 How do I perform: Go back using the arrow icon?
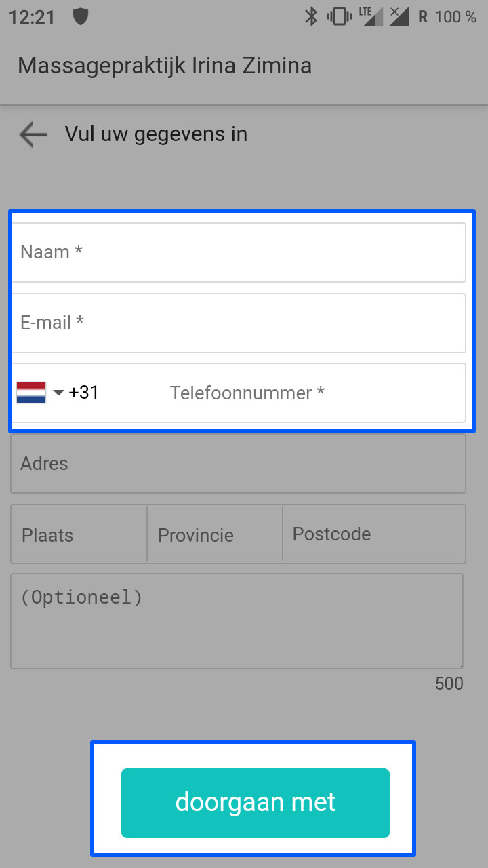pos(33,134)
